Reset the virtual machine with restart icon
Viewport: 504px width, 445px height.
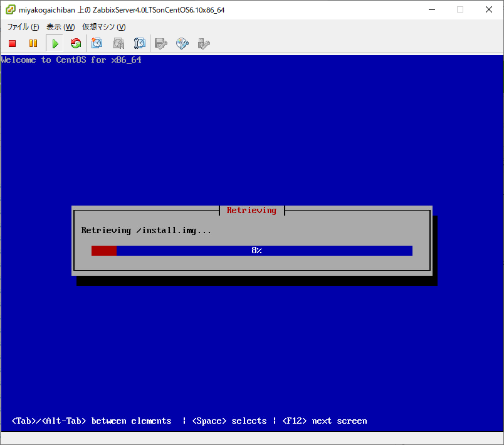76,43
